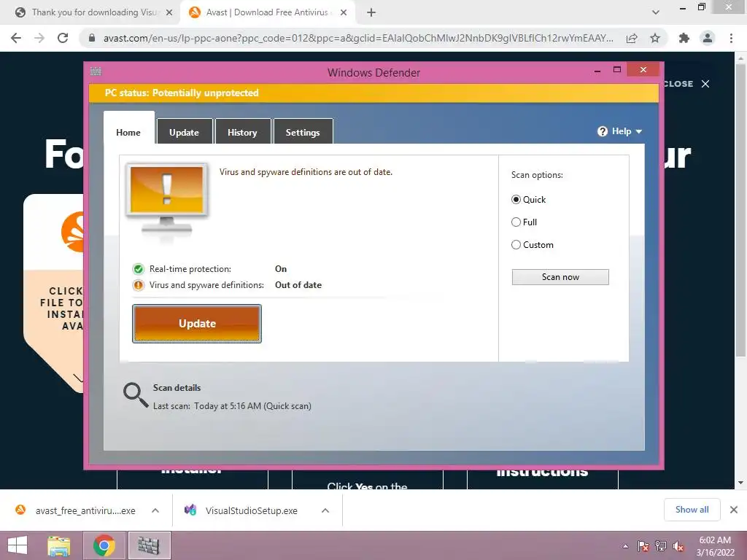Close the downloads bar
747x560 pixels.
pyautogui.click(x=734, y=510)
